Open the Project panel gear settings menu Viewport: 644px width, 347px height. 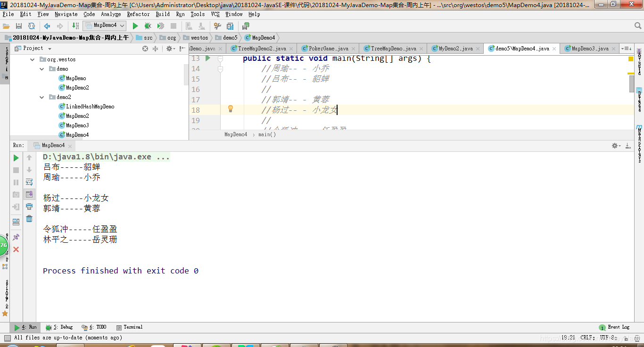click(x=170, y=49)
